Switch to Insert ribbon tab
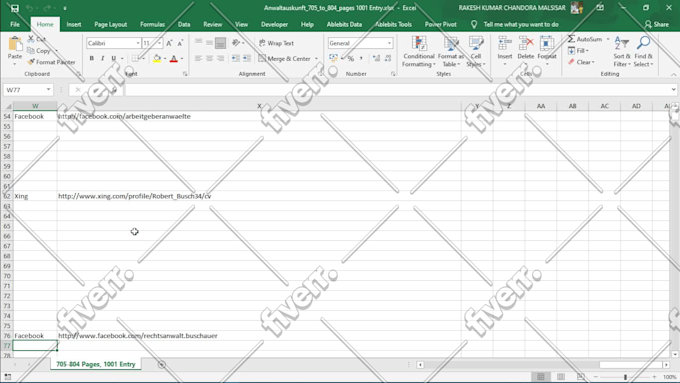 pyautogui.click(x=74, y=24)
